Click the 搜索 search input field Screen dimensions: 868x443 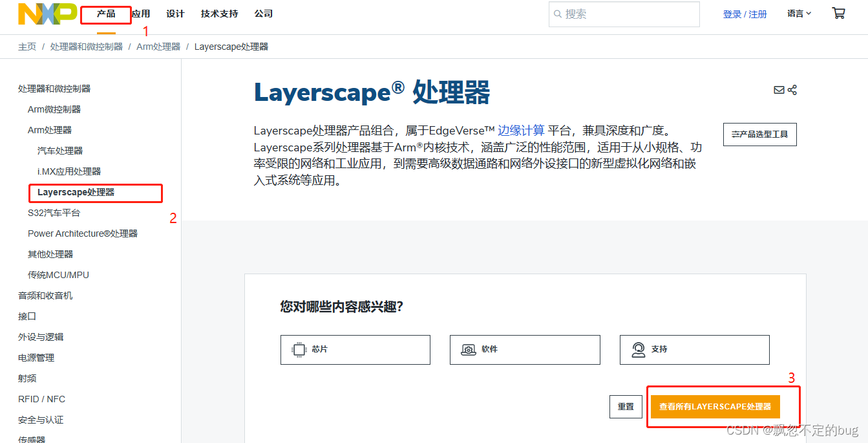(x=624, y=14)
